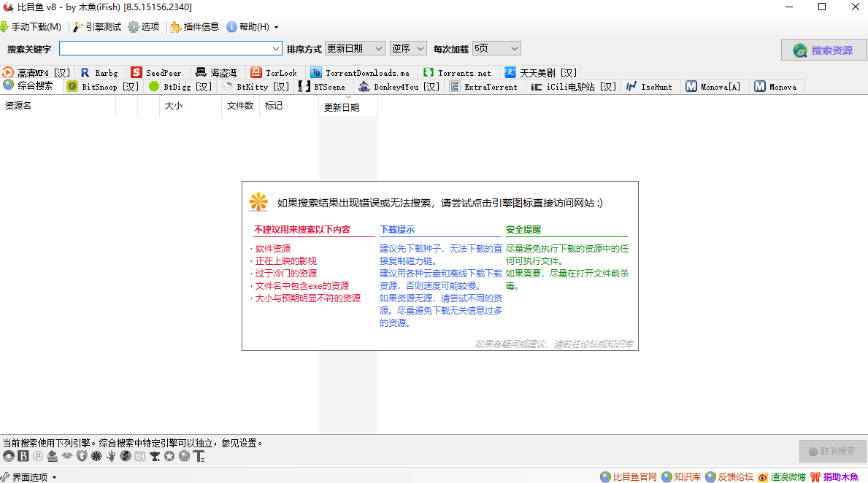
Task: Switch to the Rarbg engine tab
Action: (99, 72)
